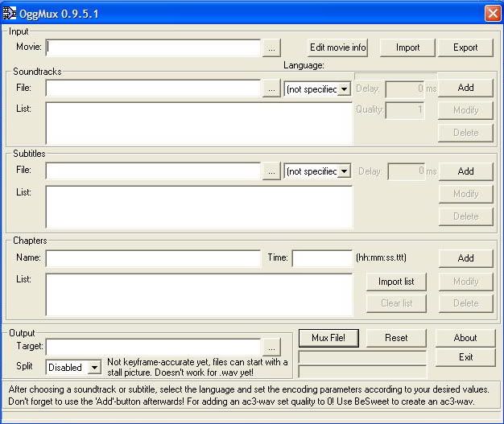Click Delete in Subtitles section
This screenshot has height=424, width=504.
(x=465, y=216)
